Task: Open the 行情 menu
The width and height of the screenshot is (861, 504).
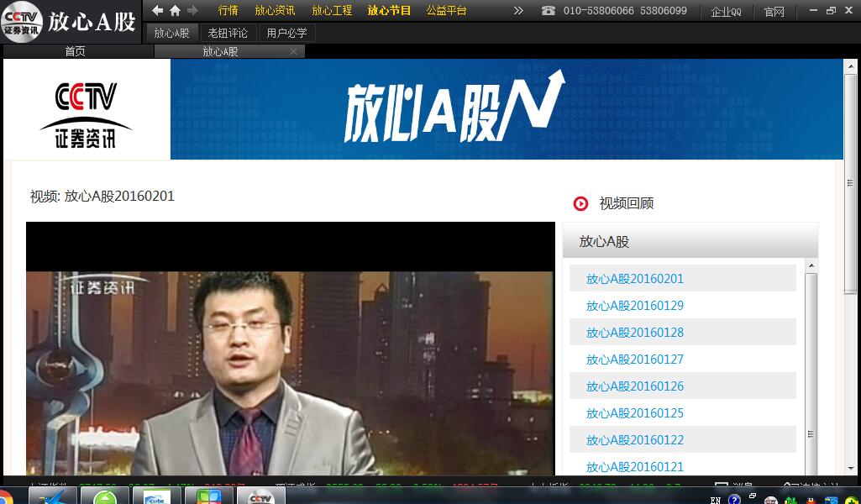Action: 228,10
